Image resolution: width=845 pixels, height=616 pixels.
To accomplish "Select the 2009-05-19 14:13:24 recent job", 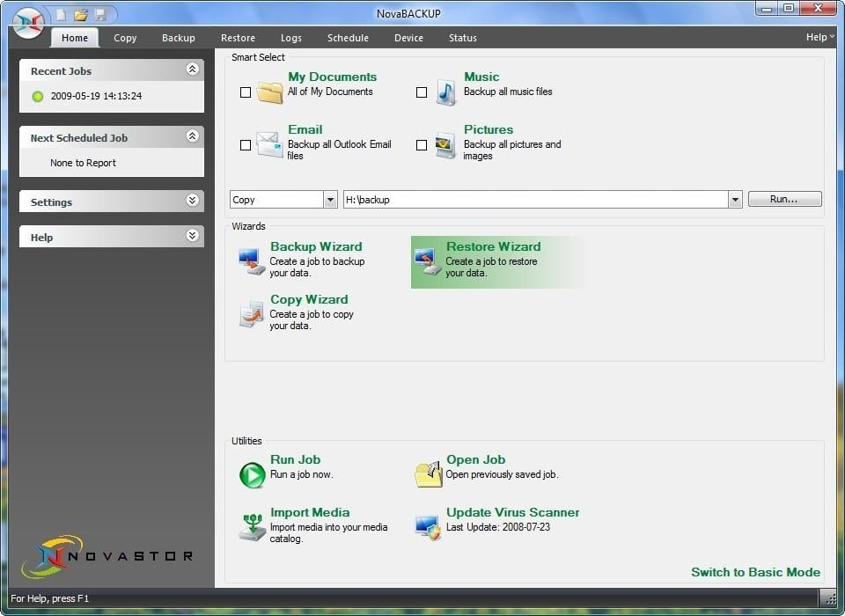I will (96, 96).
